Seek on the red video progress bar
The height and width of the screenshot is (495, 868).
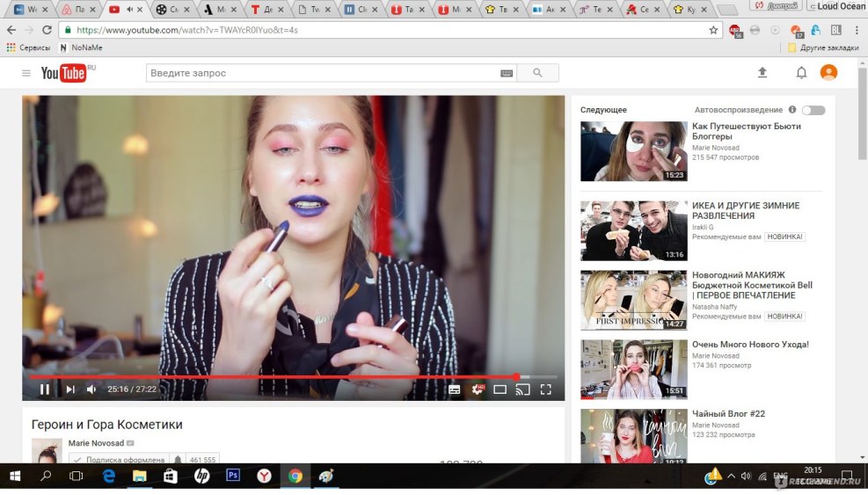[x=264, y=376]
